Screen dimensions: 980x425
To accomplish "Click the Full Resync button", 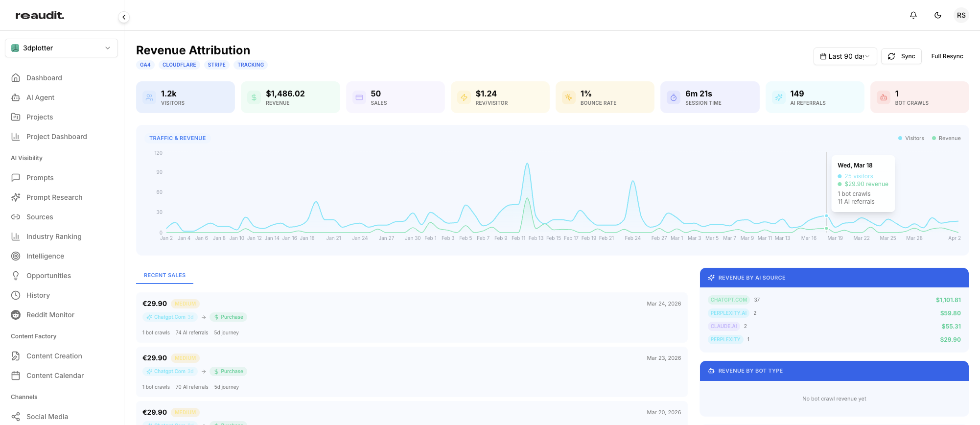I will (947, 56).
